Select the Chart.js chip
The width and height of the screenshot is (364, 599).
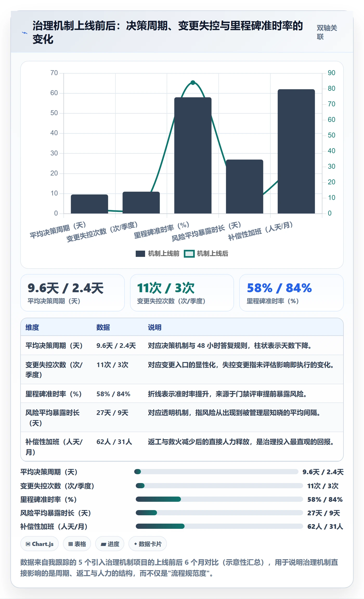coord(40,544)
